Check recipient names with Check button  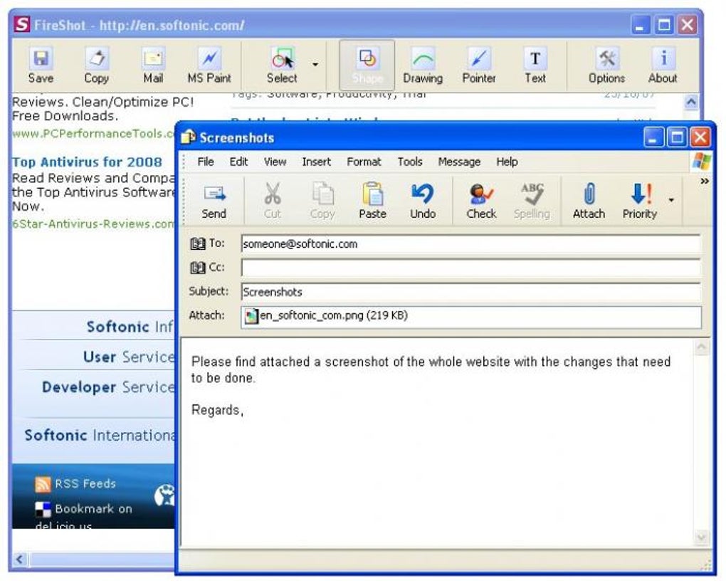coord(481,201)
